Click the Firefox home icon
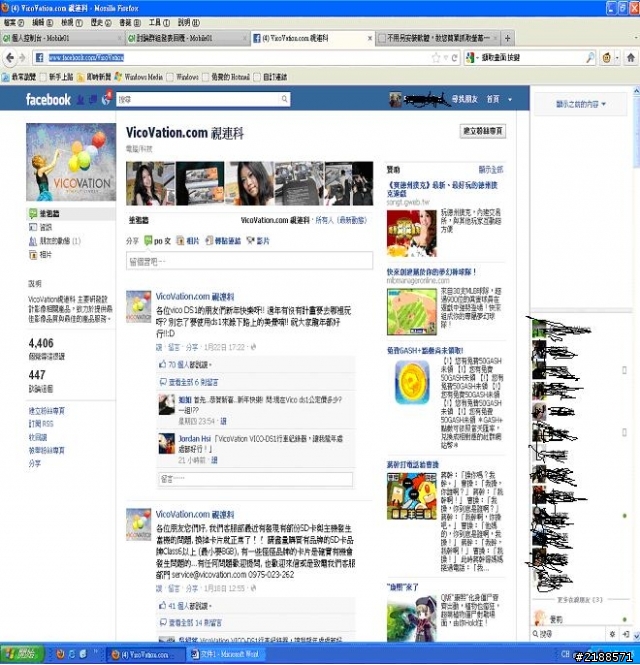Image resolution: width=640 pixels, height=665 pixels. [631, 58]
